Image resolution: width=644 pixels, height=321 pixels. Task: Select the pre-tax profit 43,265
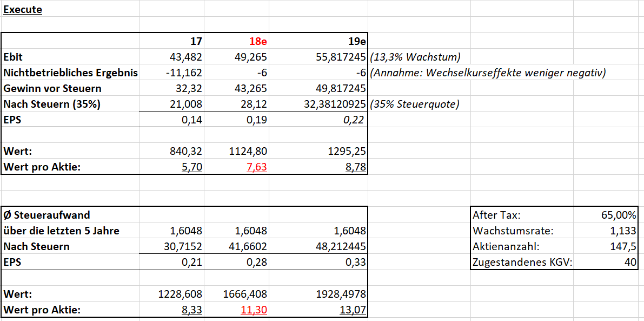coord(250,88)
